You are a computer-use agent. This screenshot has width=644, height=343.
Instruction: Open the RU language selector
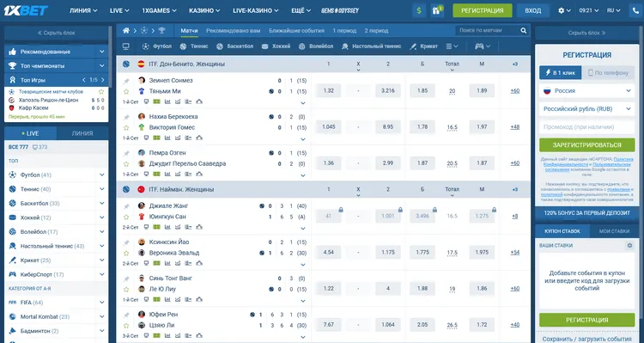[x=613, y=10]
